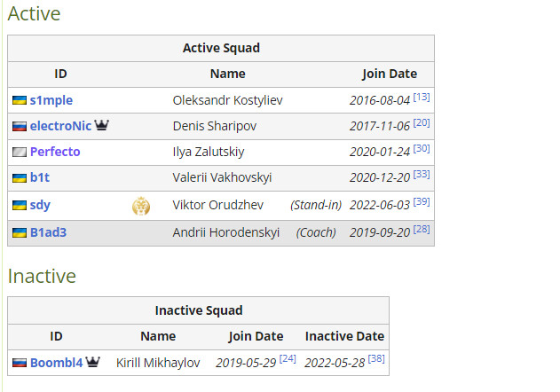The image size is (560, 392).
Task: Visit the B1ad3 coach page link
Action: coord(48,233)
